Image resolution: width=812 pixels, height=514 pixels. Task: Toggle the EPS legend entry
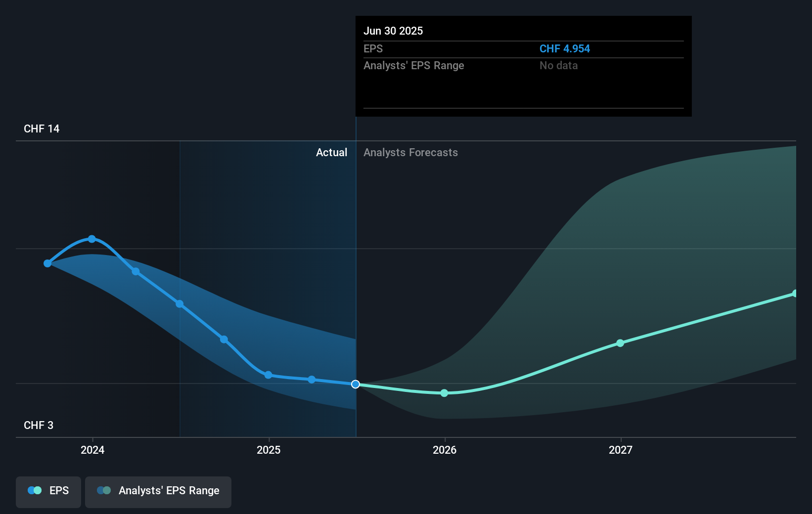[48, 491]
